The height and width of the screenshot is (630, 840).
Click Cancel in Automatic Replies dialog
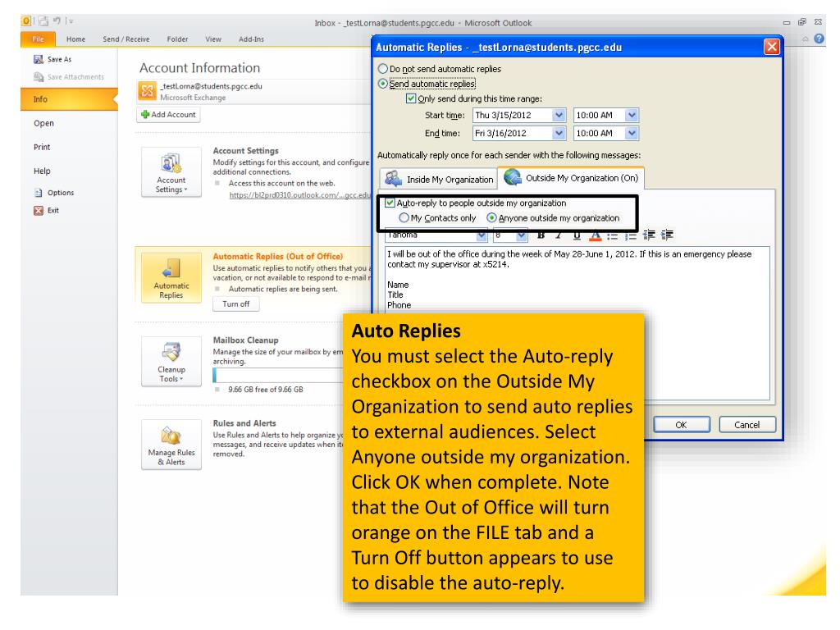pos(746,425)
